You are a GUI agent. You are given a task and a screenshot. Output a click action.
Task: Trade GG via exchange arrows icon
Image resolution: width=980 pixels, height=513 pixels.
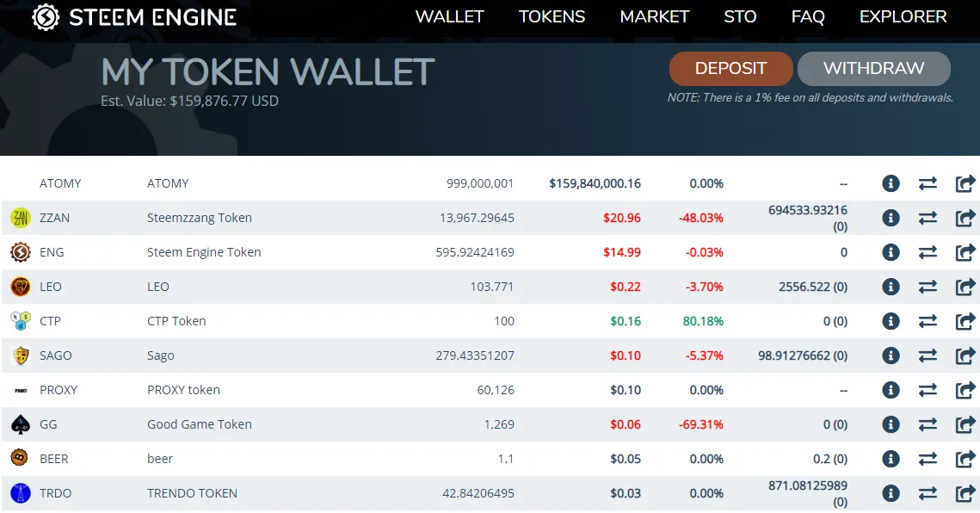tap(928, 424)
